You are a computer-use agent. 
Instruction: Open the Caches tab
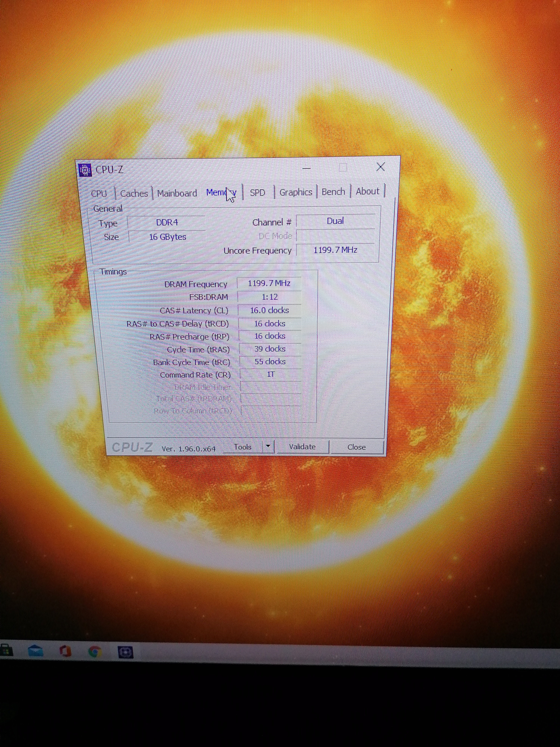point(134,193)
